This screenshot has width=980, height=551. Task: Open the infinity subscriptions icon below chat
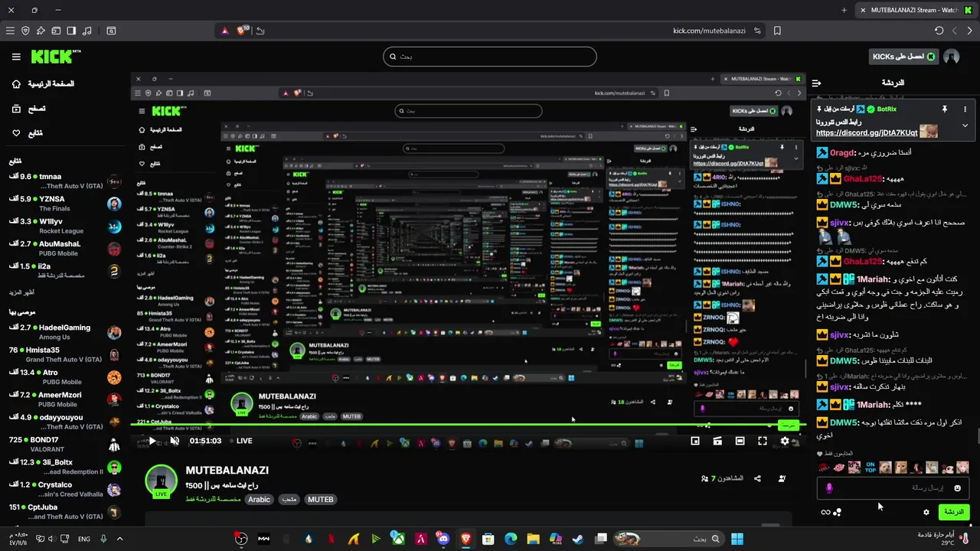click(825, 513)
